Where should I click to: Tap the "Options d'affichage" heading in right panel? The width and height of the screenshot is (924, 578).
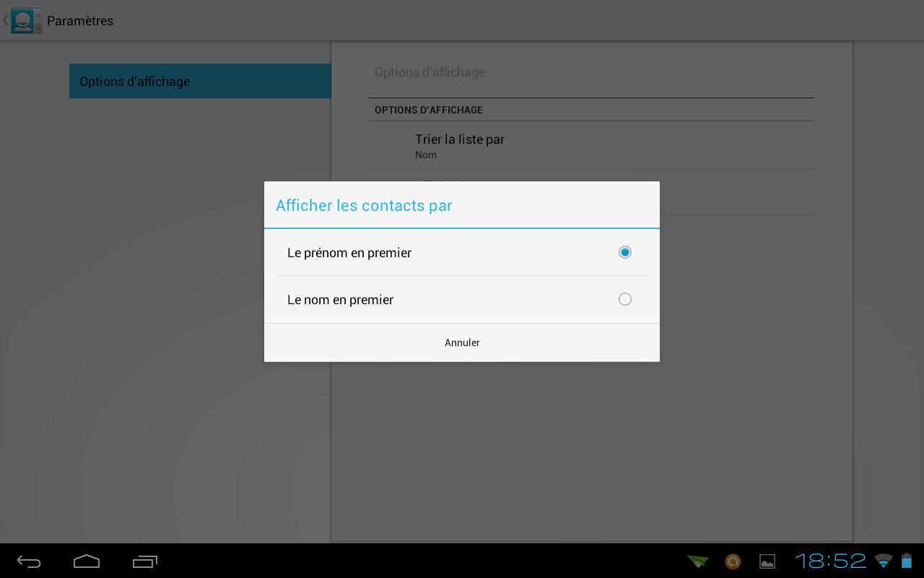coord(430,72)
